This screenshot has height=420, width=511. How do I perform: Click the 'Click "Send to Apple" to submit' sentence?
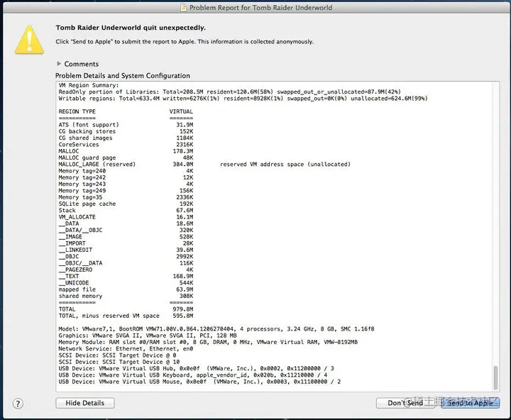(x=185, y=42)
